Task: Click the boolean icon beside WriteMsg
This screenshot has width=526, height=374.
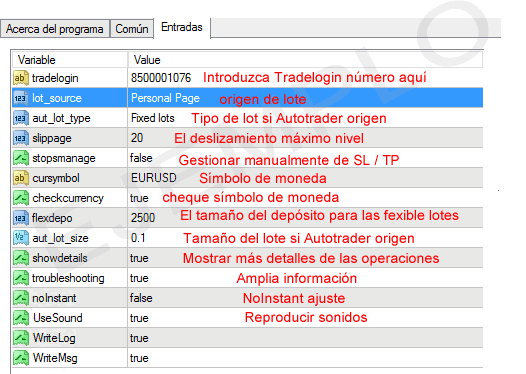Action: [x=21, y=358]
